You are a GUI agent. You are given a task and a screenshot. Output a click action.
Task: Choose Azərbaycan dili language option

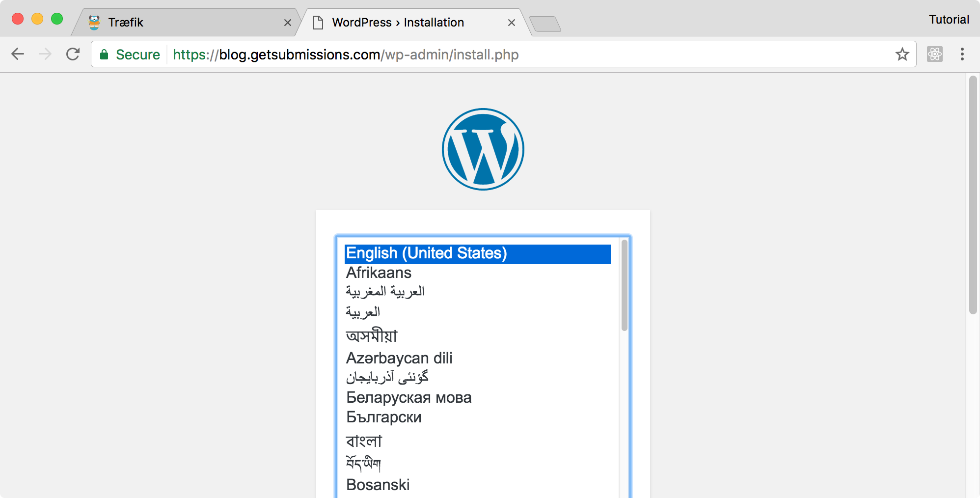coord(478,358)
